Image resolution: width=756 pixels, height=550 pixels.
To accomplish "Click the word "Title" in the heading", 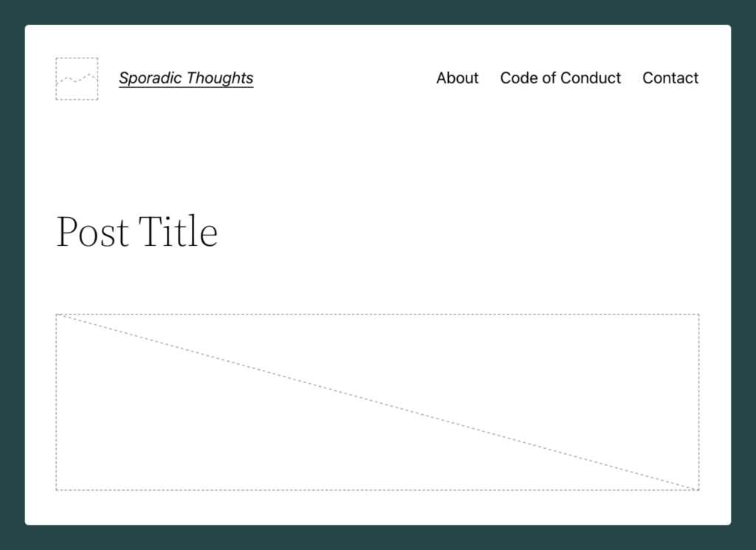I will point(179,231).
